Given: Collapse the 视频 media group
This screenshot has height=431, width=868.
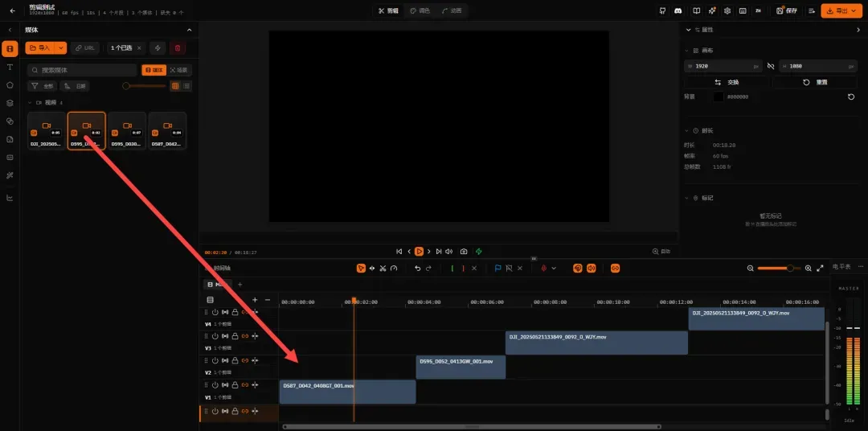Looking at the screenshot, I should [x=30, y=102].
